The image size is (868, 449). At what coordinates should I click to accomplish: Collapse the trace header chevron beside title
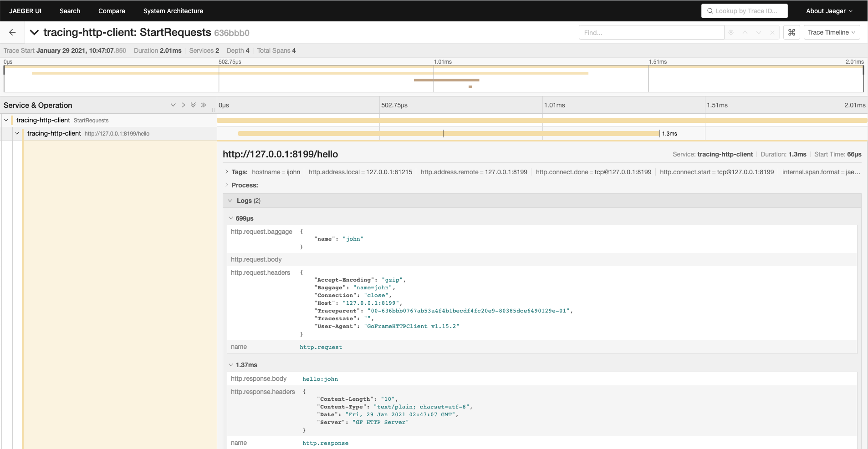(34, 32)
